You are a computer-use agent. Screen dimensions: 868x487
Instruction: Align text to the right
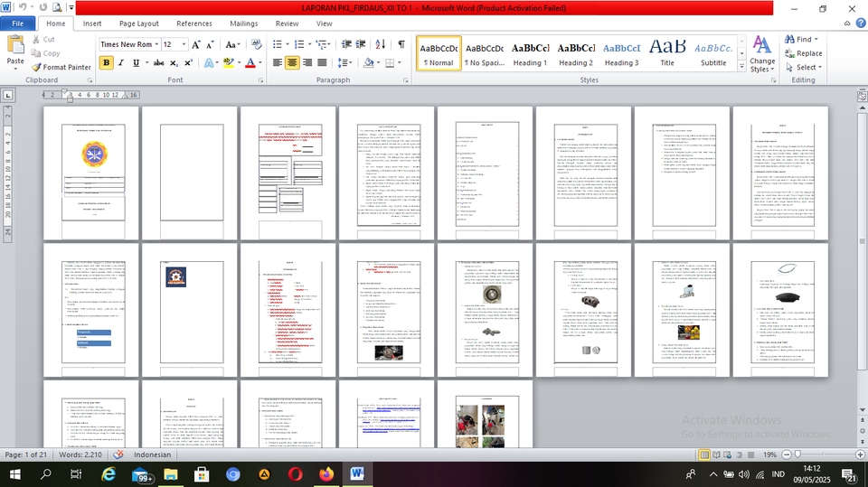(307, 63)
